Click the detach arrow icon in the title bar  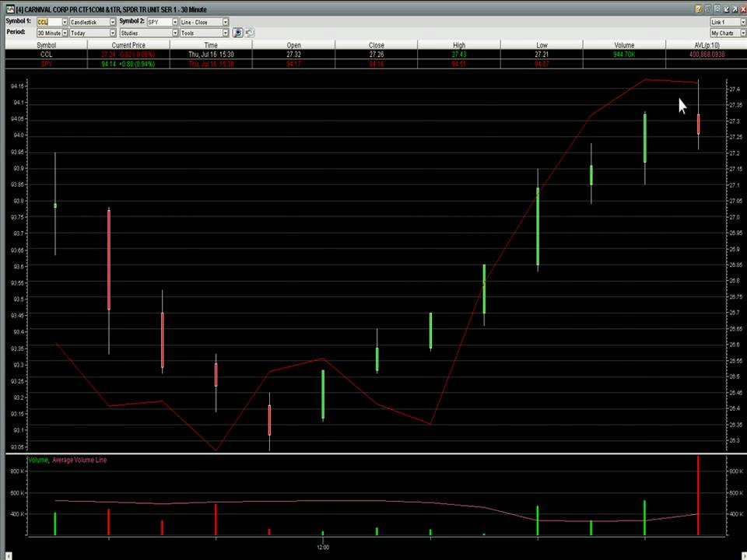735,9
